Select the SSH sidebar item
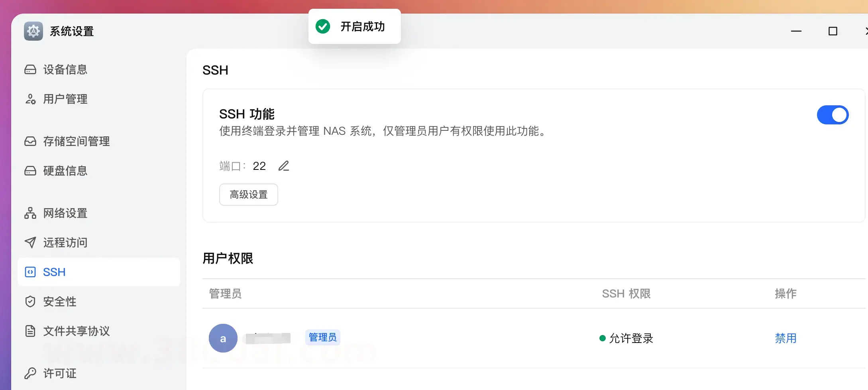Image resolution: width=868 pixels, height=390 pixels. (x=54, y=272)
